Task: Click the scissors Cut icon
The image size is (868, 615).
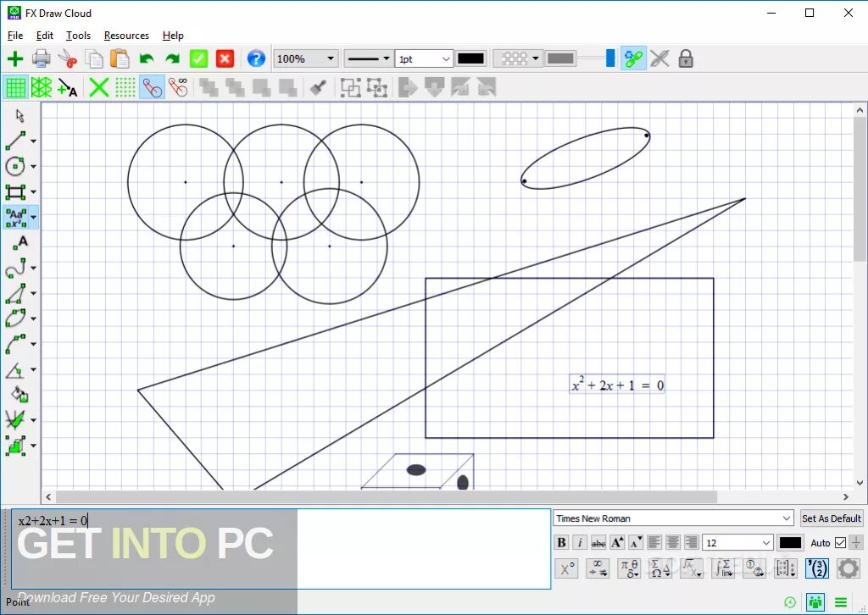Action: coord(68,58)
